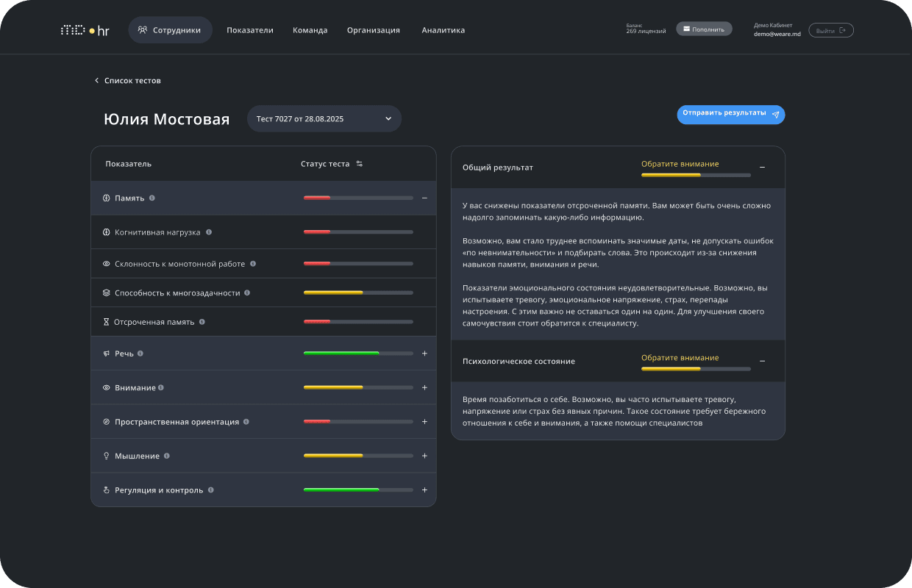Click info icon beside Склонность к монотонной работе
The width and height of the screenshot is (912, 588).
click(253, 263)
